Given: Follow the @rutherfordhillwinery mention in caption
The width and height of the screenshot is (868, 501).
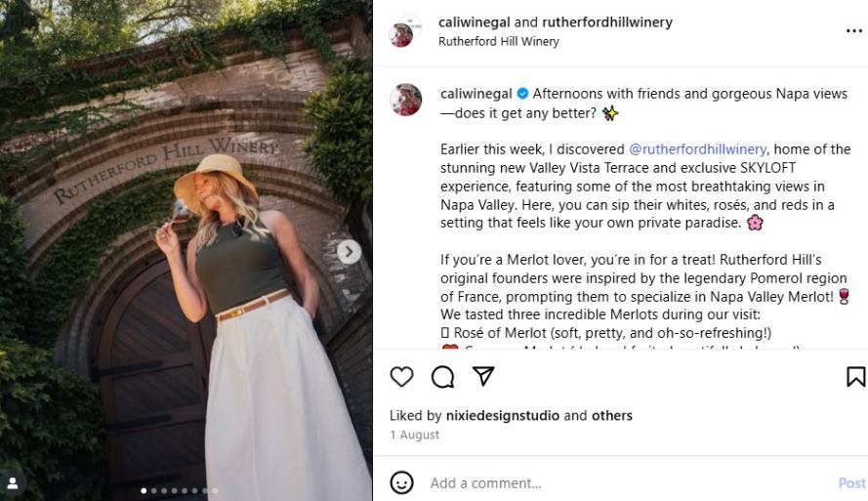Looking at the screenshot, I should pyautogui.click(x=697, y=148).
